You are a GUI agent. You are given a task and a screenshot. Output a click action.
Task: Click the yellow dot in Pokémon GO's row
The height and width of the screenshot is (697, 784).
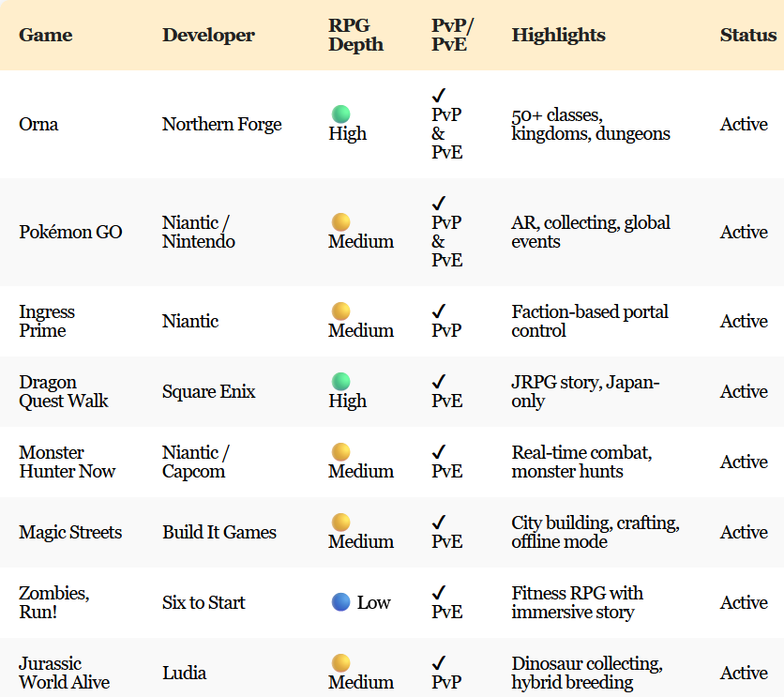coord(340,222)
